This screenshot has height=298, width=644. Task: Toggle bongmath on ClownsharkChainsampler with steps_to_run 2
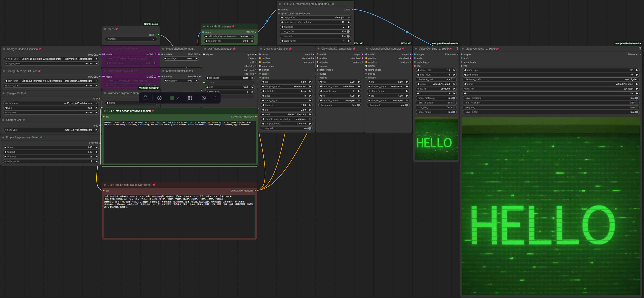340,105
